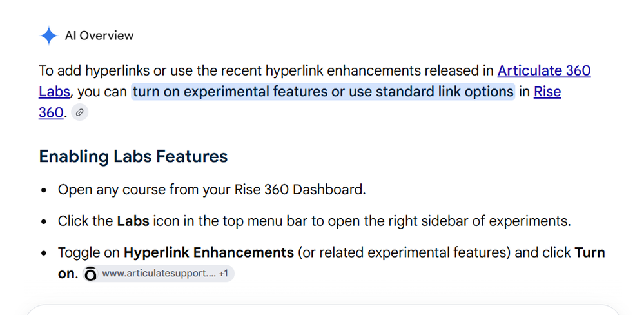Viewport: 644px width, 315px height.
Task: Click the 'AI Overview' label text
Action: (99, 36)
